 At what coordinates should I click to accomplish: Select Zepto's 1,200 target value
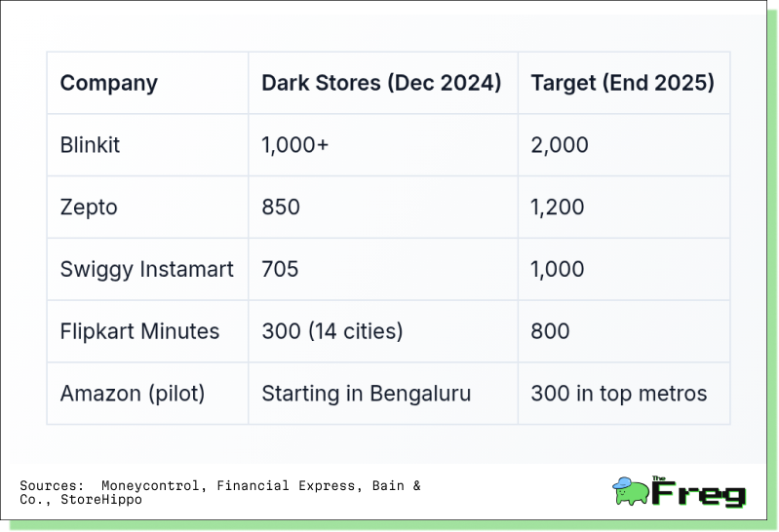tap(558, 208)
